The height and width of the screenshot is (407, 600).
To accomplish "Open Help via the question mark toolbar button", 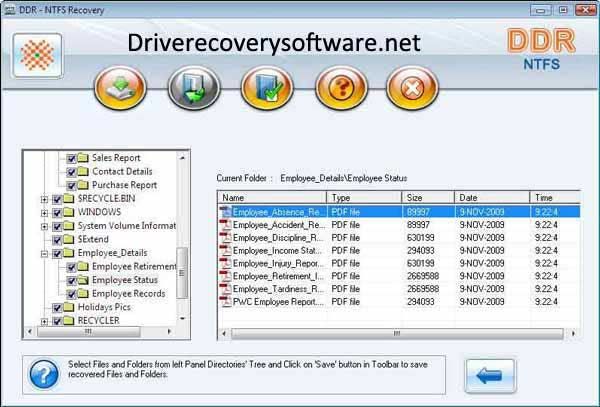I will click(x=341, y=88).
